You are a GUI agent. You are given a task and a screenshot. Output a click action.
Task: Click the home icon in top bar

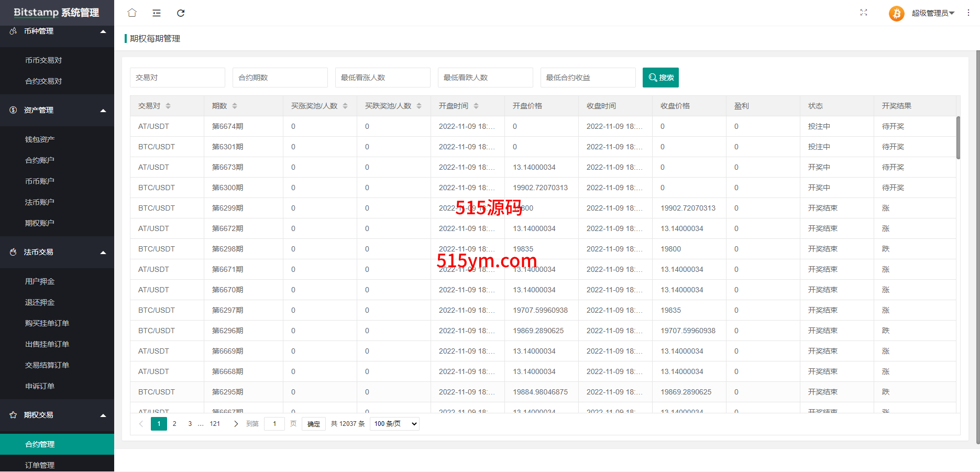tap(132, 13)
